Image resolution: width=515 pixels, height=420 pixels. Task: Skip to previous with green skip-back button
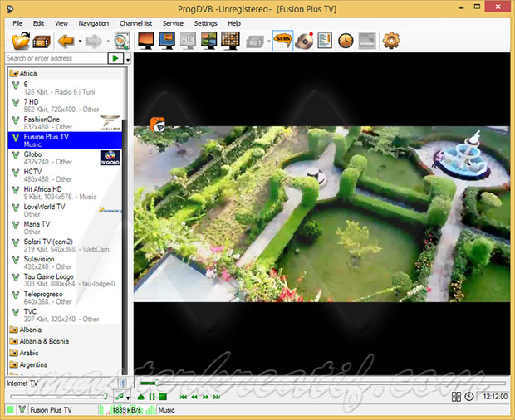pyautogui.click(x=184, y=397)
